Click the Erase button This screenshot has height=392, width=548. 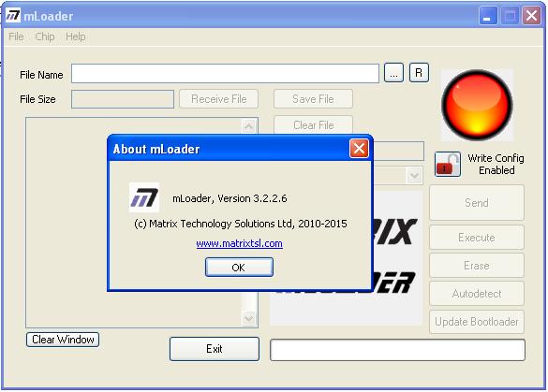pyautogui.click(x=477, y=266)
